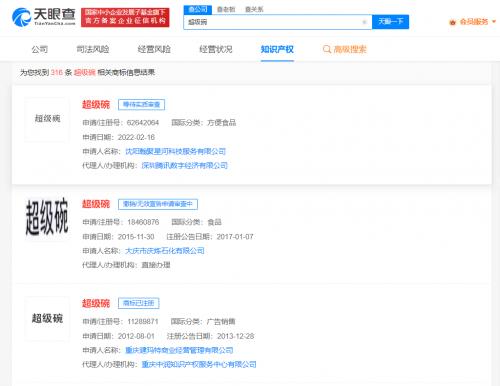Click the trademark thumbnail of the 62642064 card
The image size is (500, 386).
(x=47, y=119)
